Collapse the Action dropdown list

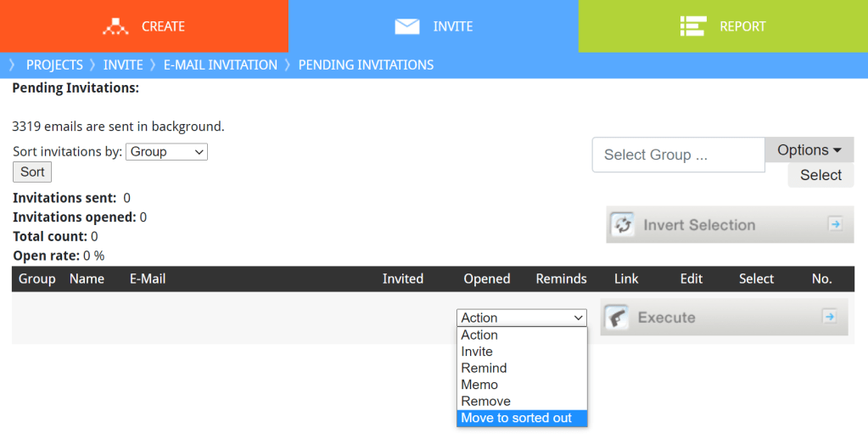(x=522, y=318)
